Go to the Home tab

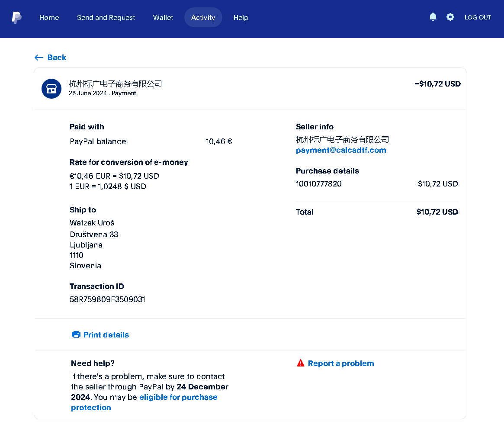tap(49, 17)
